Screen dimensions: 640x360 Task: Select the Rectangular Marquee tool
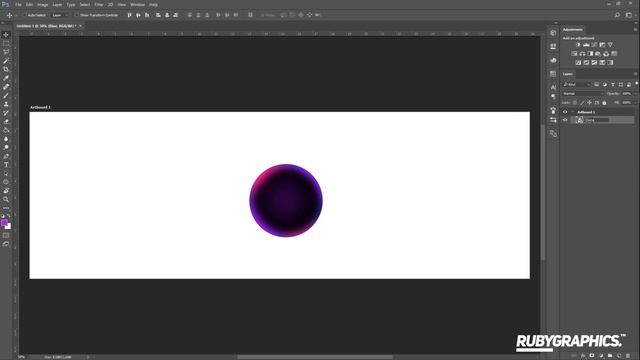point(6,43)
